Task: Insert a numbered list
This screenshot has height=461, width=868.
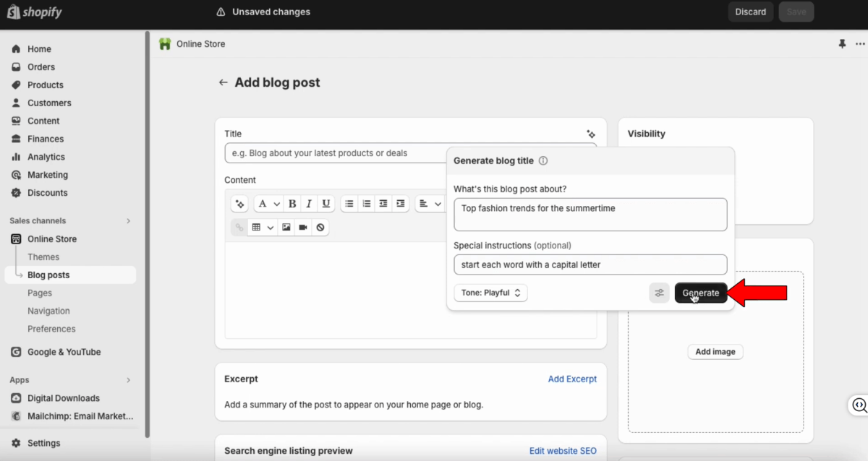Action: click(367, 204)
